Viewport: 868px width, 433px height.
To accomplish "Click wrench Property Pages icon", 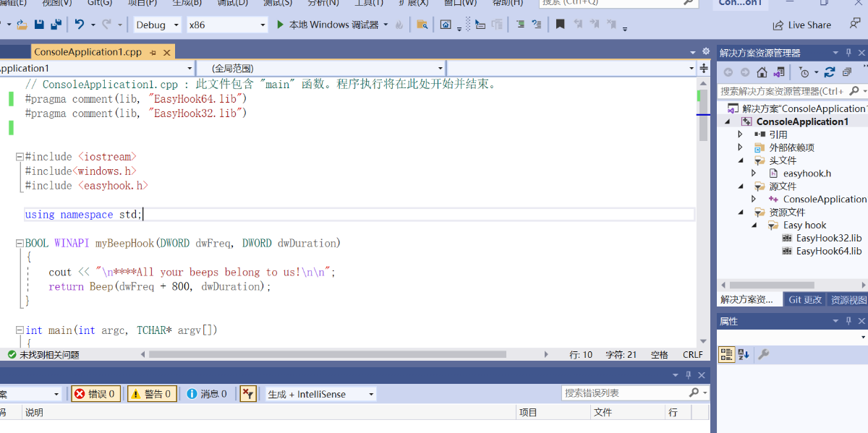I will pyautogui.click(x=763, y=354).
